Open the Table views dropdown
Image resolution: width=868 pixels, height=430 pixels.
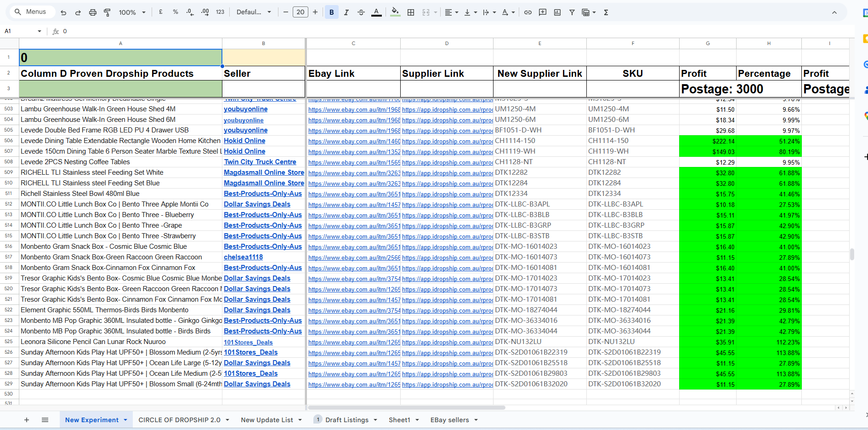589,12
